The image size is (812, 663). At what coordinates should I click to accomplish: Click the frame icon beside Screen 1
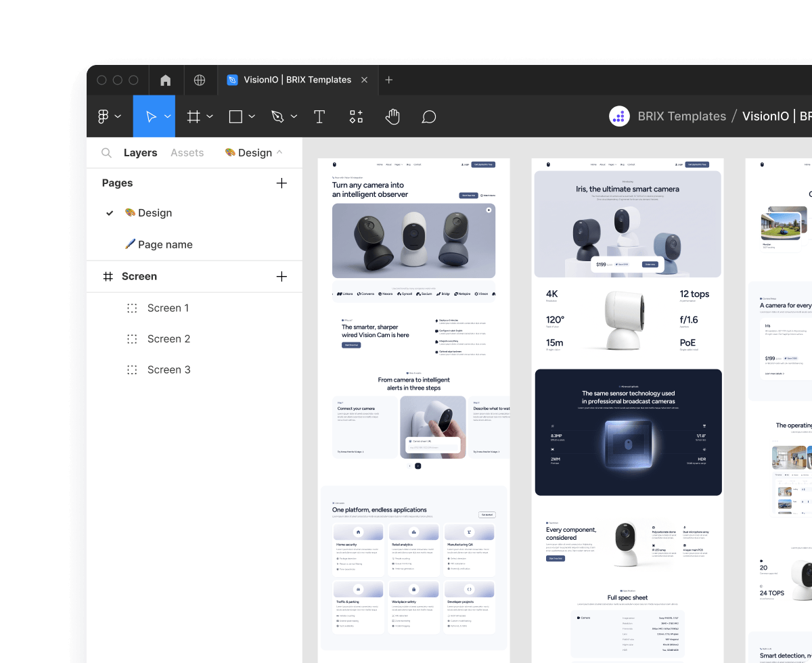[132, 308]
